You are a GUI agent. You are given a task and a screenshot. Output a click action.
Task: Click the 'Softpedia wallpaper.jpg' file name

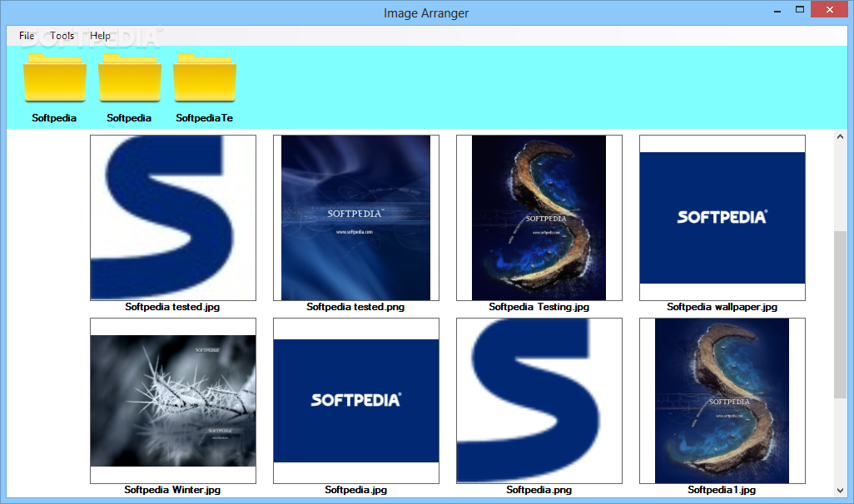click(722, 307)
